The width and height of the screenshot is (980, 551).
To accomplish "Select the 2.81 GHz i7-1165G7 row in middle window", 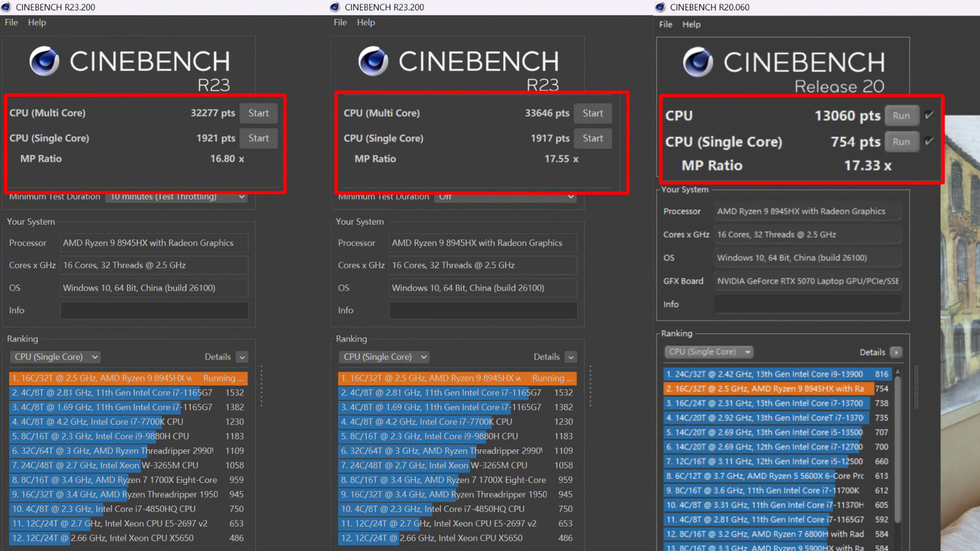I will pos(457,393).
